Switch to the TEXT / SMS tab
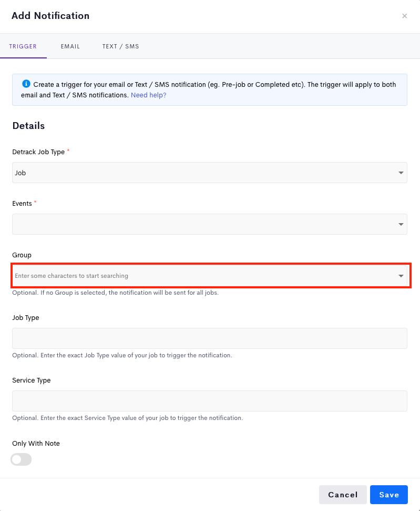The width and height of the screenshot is (420, 511). click(x=120, y=46)
